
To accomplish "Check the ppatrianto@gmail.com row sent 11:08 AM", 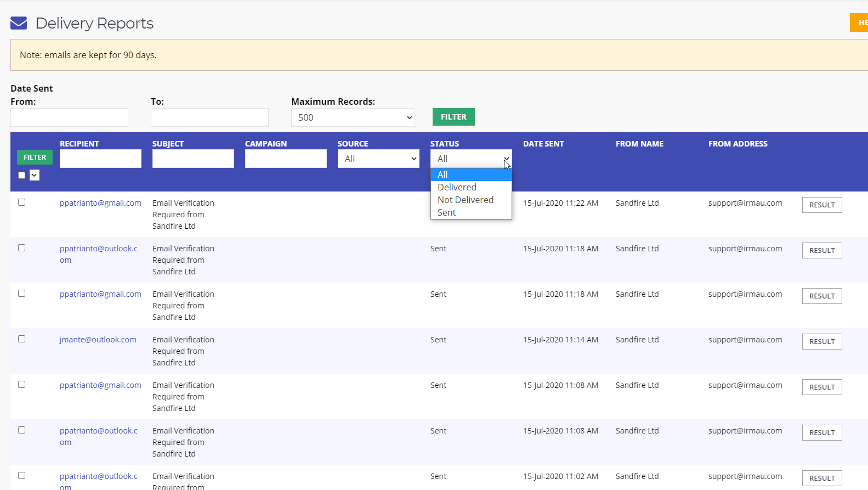I will 21,384.
